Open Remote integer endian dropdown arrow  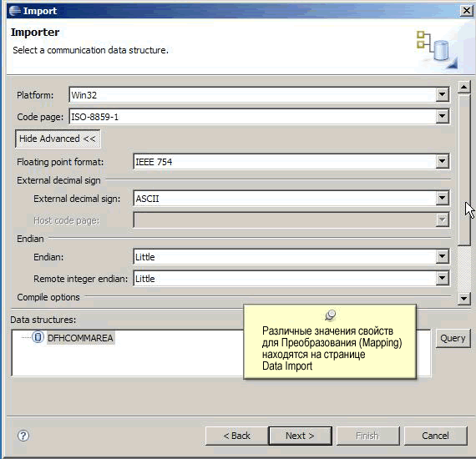[443, 278]
